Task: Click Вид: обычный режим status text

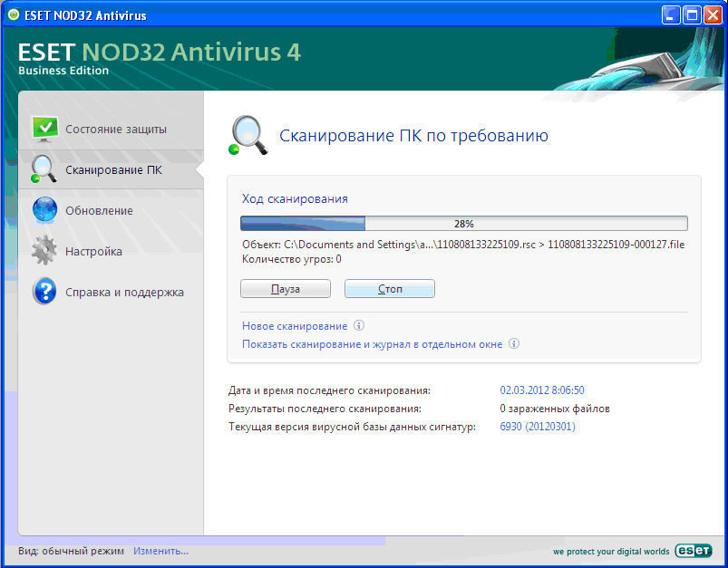Action: (x=71, y=551)
